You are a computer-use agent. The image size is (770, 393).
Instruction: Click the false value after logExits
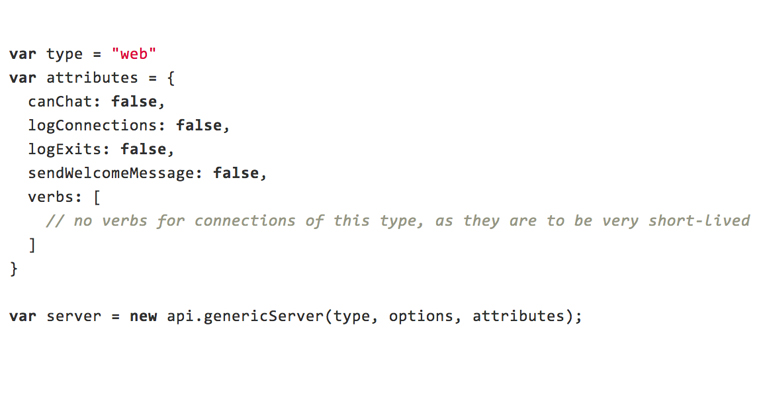click(143, 149)
